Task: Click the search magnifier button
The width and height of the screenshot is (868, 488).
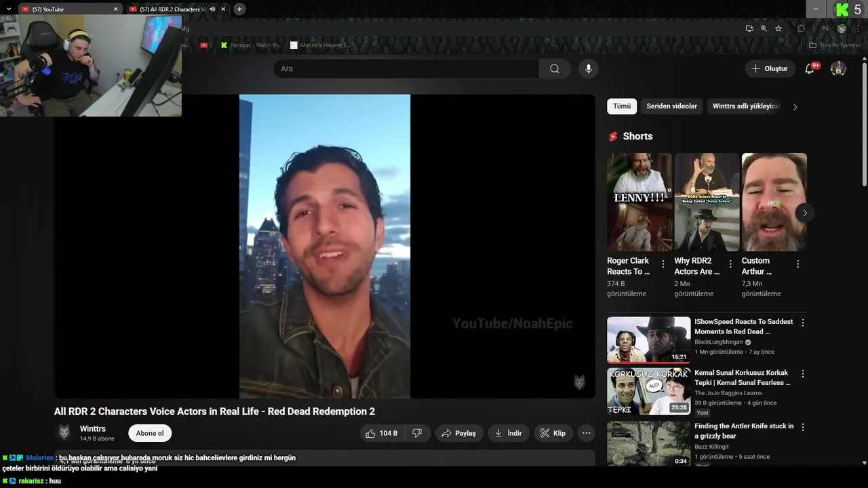Action: (555, 68)
